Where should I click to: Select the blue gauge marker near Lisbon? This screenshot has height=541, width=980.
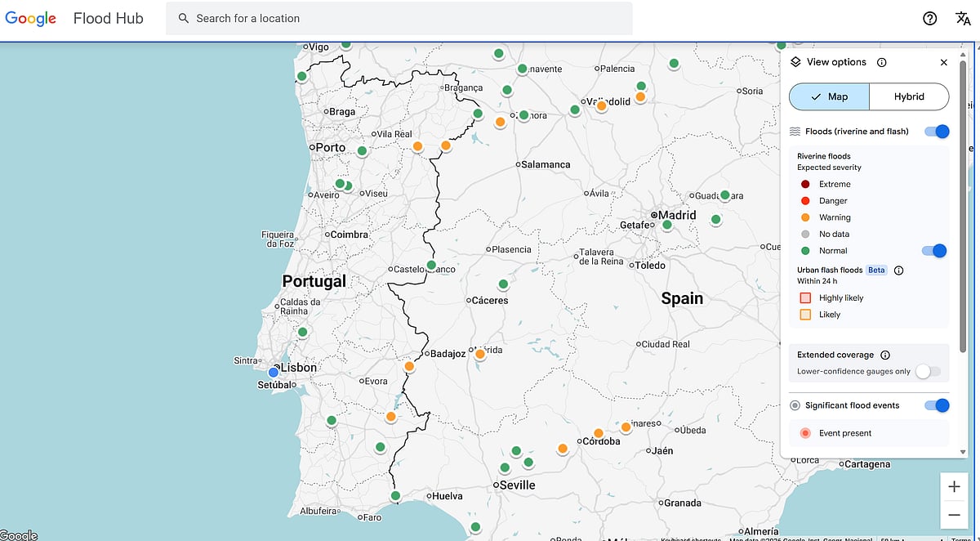click(x=272, y=372)
